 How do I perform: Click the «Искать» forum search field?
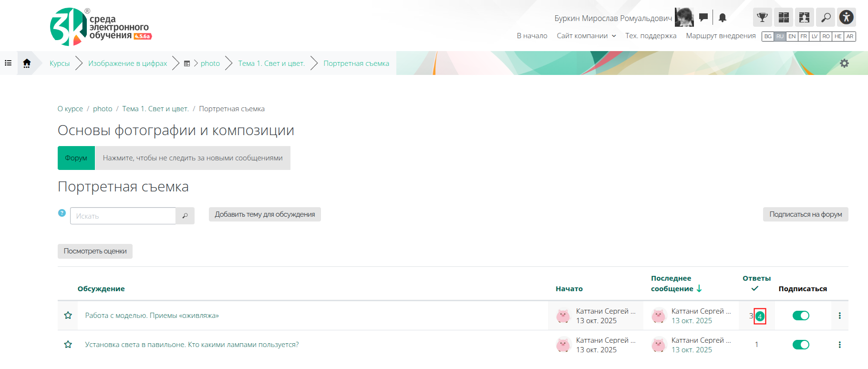(x=123, y=216)
